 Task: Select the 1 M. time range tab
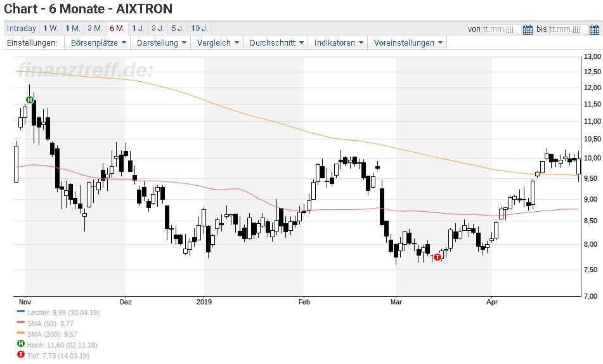tap(73, 29)
